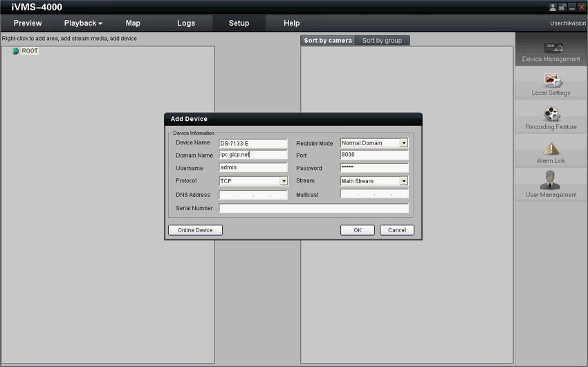Open the Protocol TCP dropdown
The height and width of the screenshot is (367, 588).
point(284,181)
